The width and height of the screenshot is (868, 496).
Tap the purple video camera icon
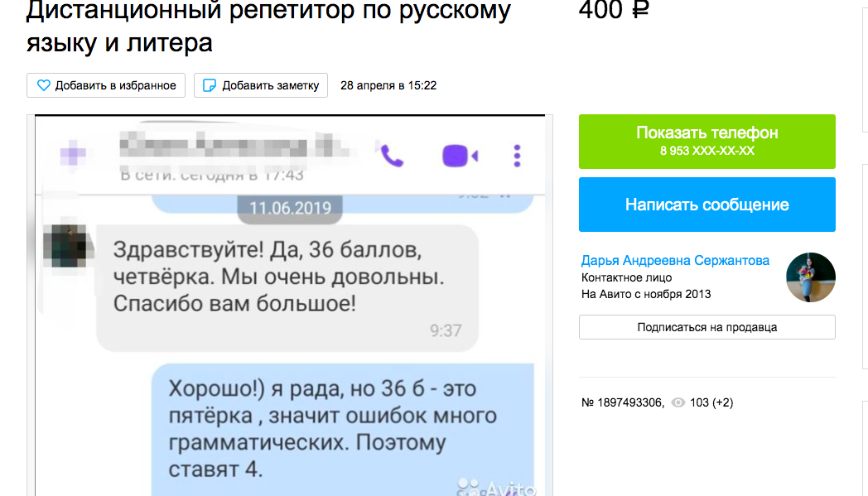460,156
